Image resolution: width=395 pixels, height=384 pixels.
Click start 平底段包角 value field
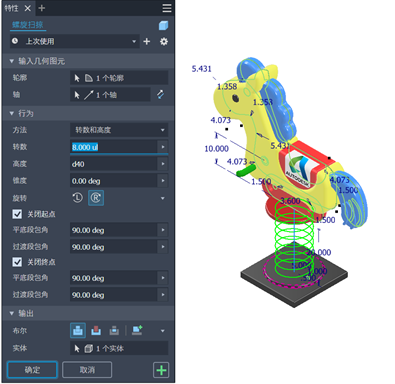click(114, 230)
